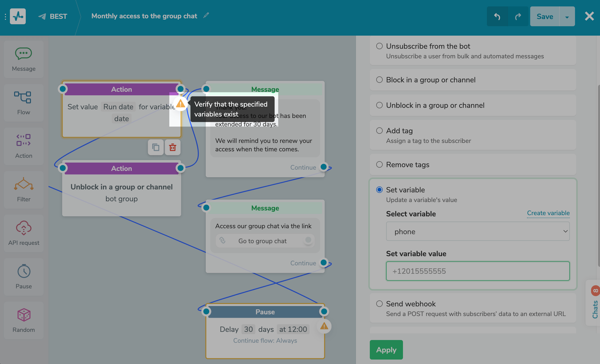600x364 pixels.
Task: Click the undo arrow icon
Action: [497, 16]
